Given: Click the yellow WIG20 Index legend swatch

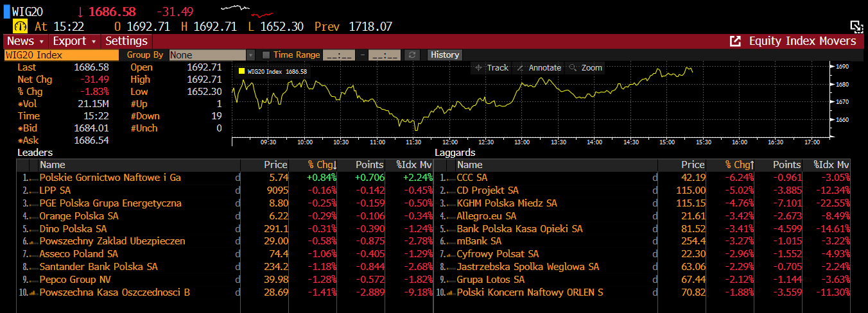Looking at the screenshot, I should [x=241, y=72].
